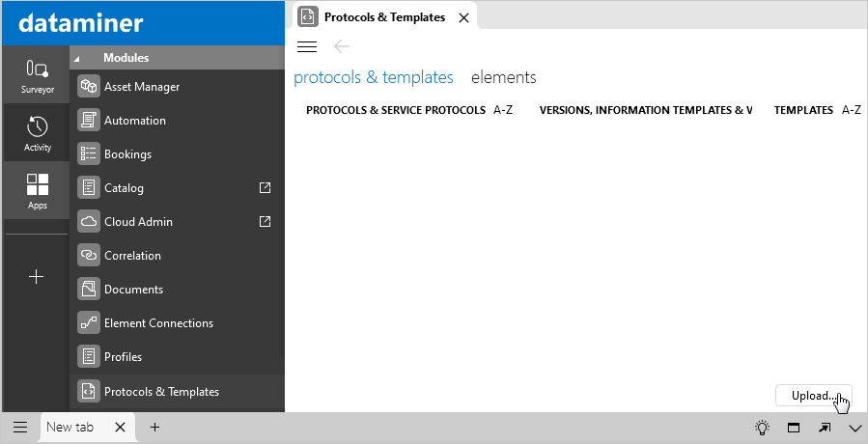
Task: Open the Element Connections module
Action: point(177,322)
